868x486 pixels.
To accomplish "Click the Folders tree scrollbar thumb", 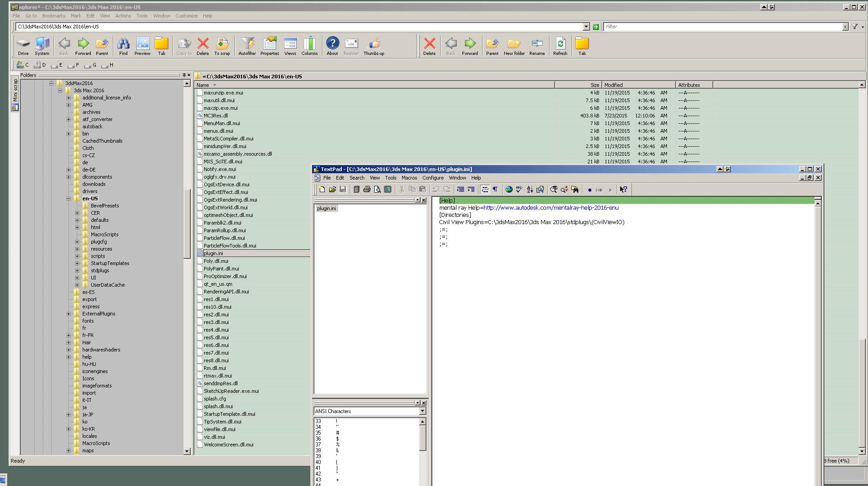I will click(x=187, y=224).
